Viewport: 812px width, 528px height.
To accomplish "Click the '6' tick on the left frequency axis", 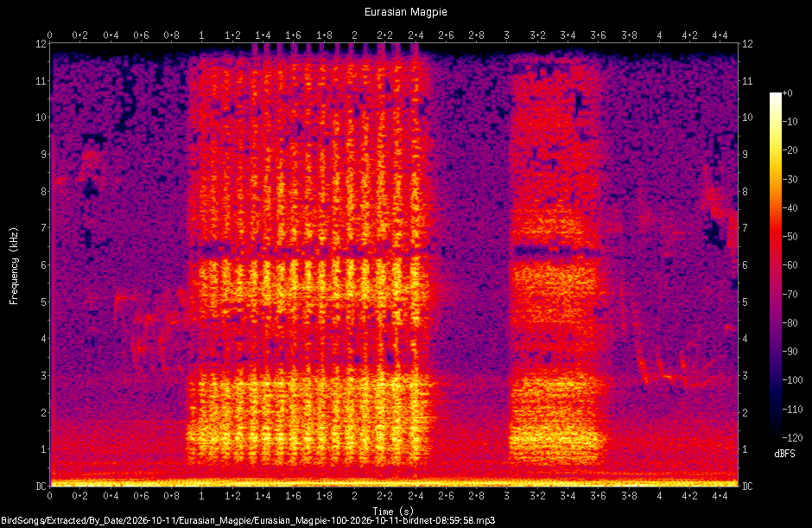I will (44, 264).
